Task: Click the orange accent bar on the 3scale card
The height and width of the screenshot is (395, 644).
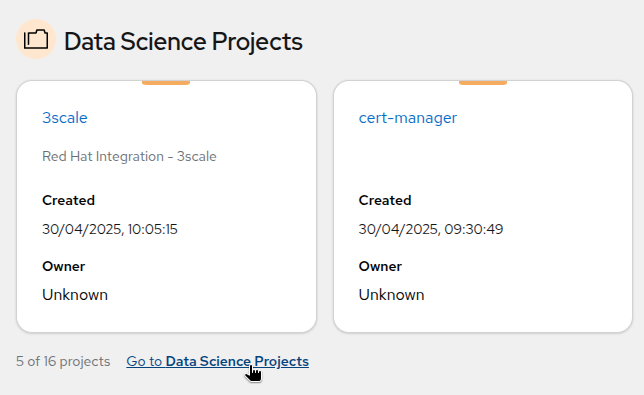Action: click(166, 83)
